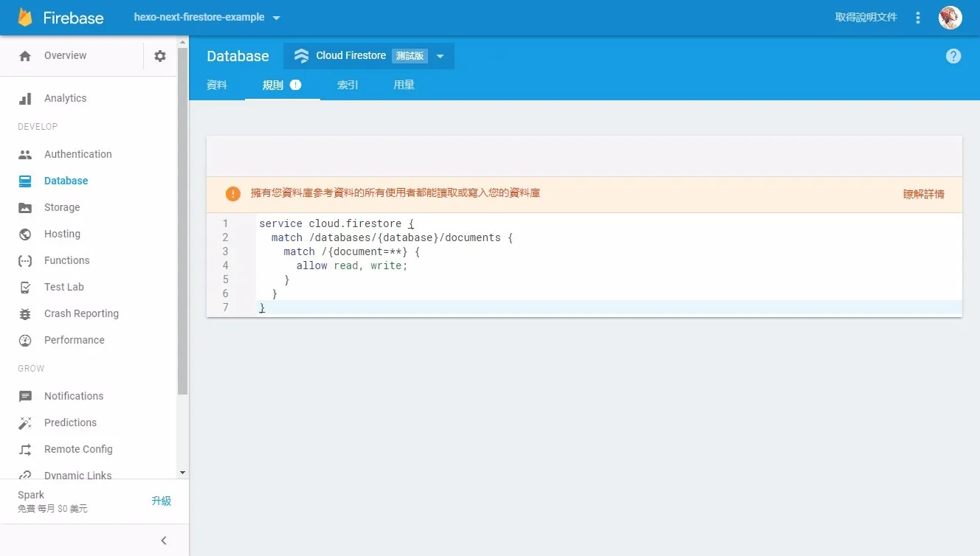Click the Hosting globe icon

pos(25,234)
